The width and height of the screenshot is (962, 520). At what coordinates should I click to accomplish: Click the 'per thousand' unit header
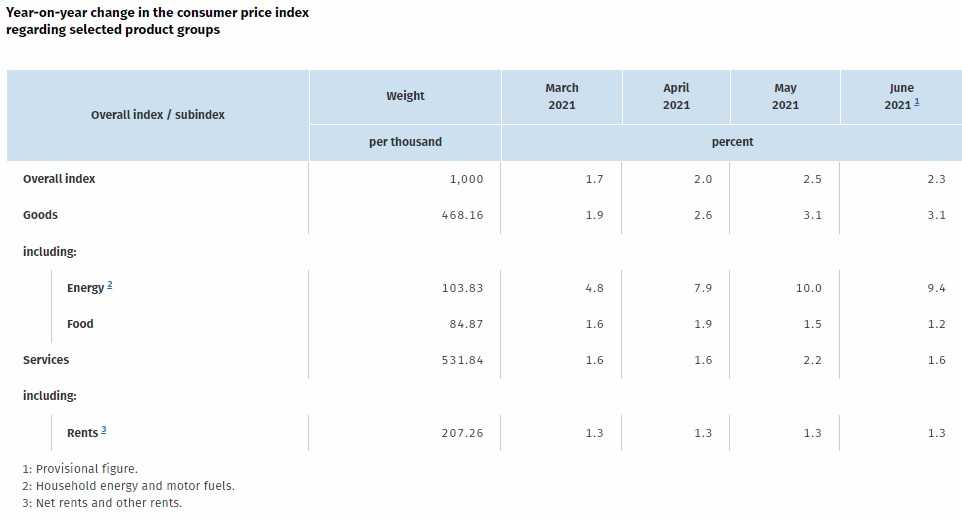[x=405, y=142]
